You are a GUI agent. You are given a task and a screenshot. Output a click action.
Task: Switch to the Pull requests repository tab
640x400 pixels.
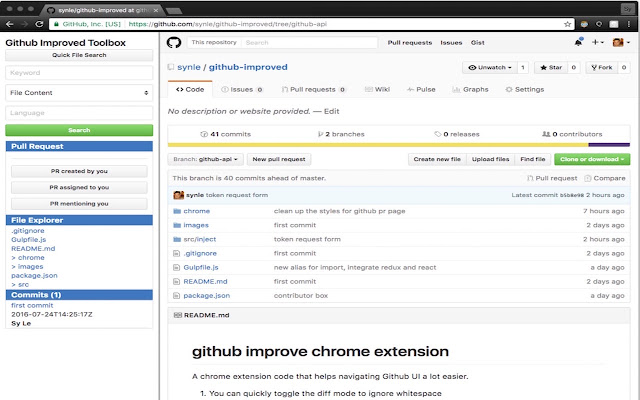[313, 89]
